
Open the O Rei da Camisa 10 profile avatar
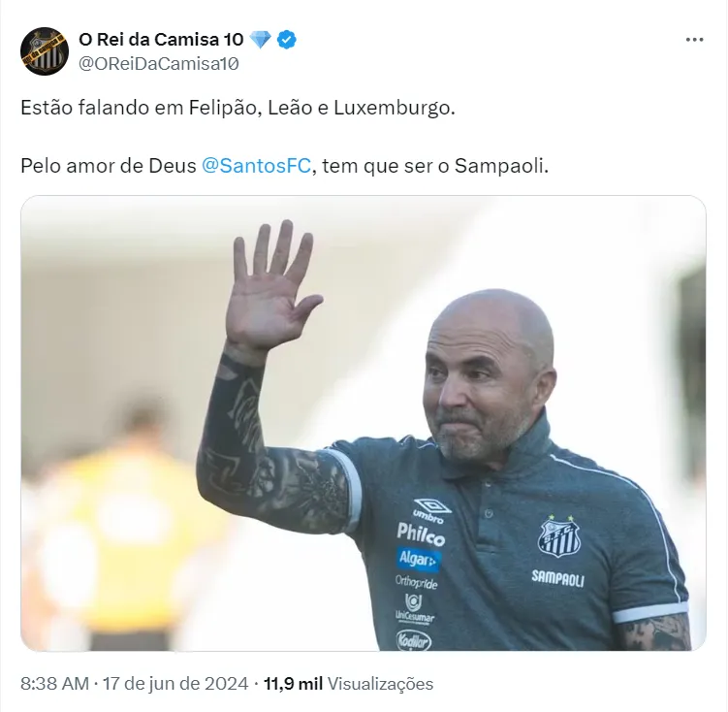45,51
